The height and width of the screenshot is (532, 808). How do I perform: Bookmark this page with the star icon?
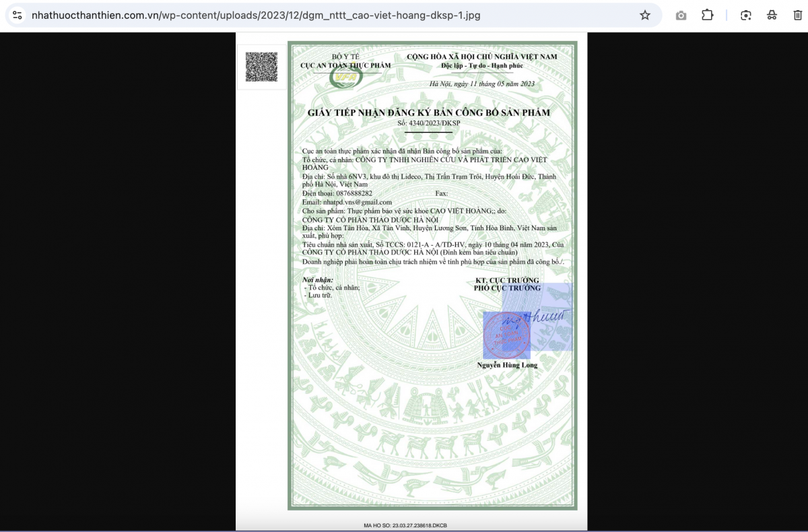coord(644,15)
